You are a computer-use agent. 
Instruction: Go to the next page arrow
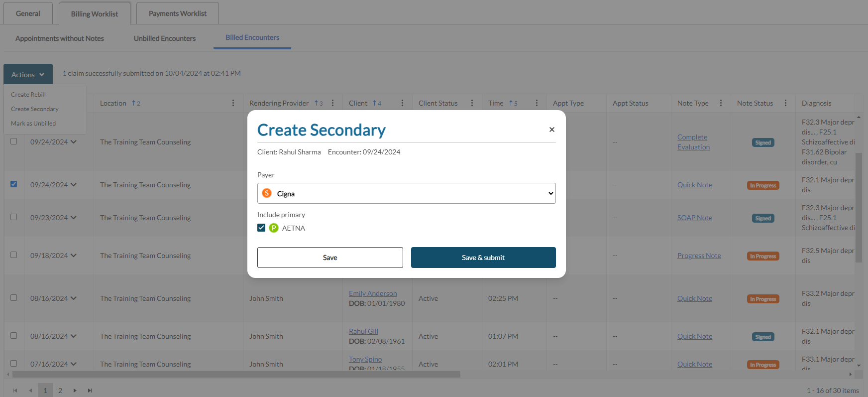(75, 391)
